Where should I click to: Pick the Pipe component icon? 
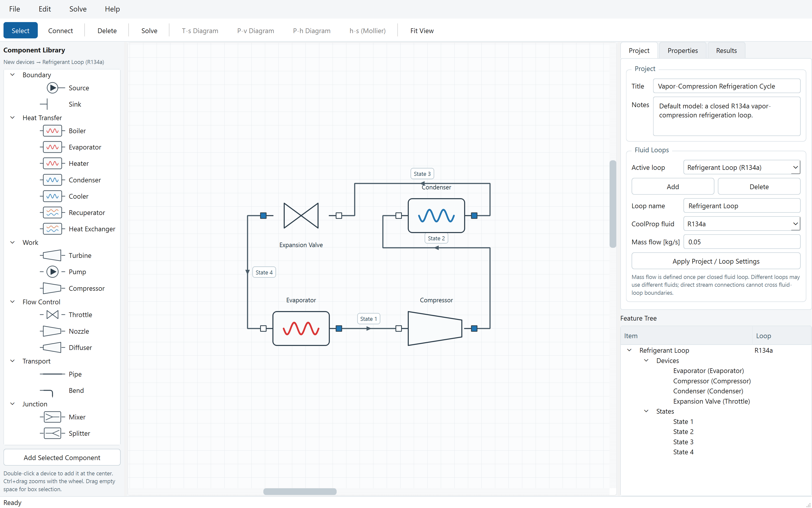pos(52,374)
